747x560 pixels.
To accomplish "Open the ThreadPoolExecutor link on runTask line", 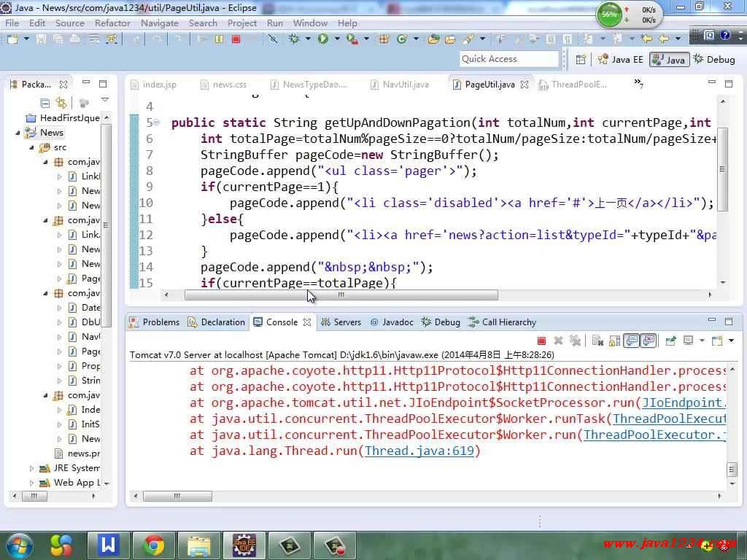I will pyautogui.click(x=670, y=419).
